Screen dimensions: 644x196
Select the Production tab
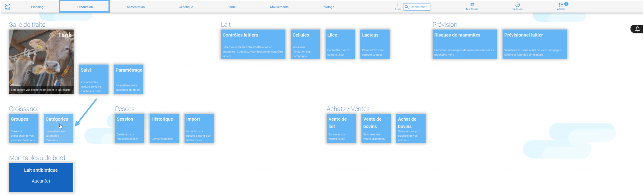pyautogui.click(x=85, y=7)
